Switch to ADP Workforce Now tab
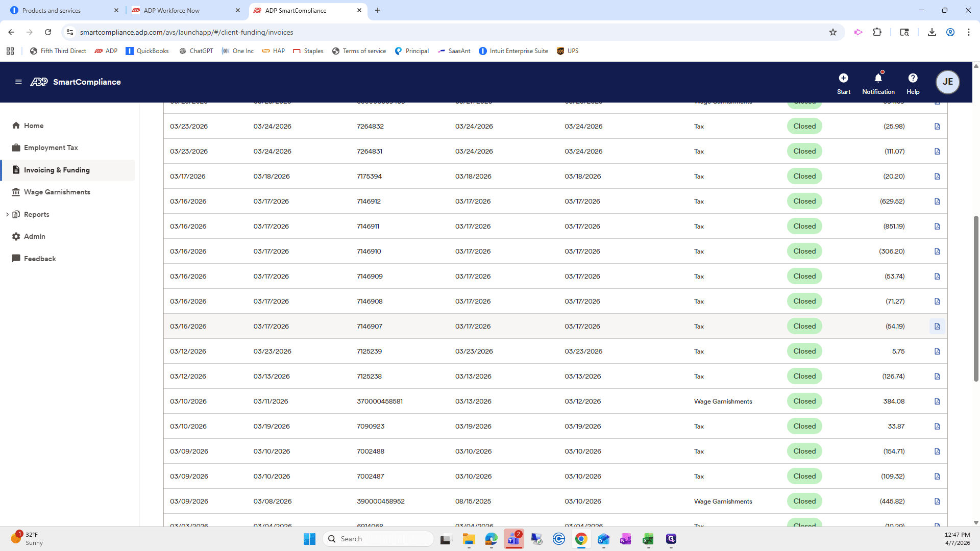 (186, 10)
